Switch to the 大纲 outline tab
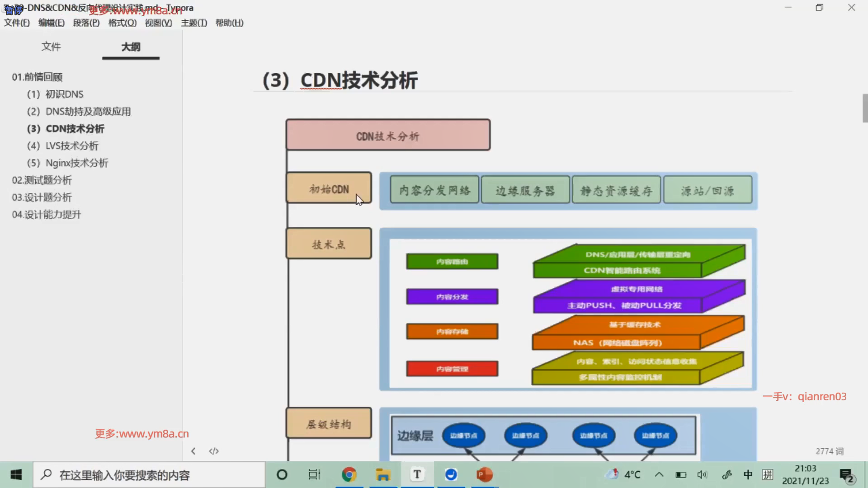The width and height of the screenshot is (868, 488). pyautogui.click(x=131, y=47)
